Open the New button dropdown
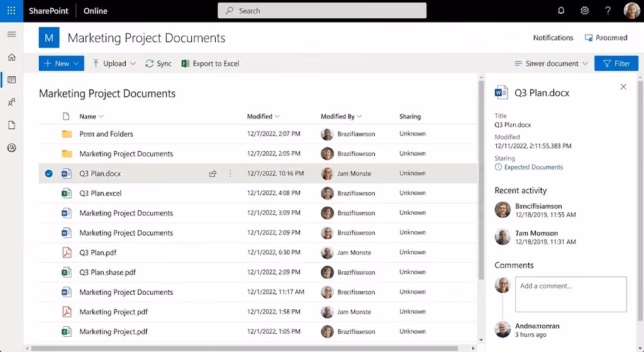 click(x=62, y=64)
